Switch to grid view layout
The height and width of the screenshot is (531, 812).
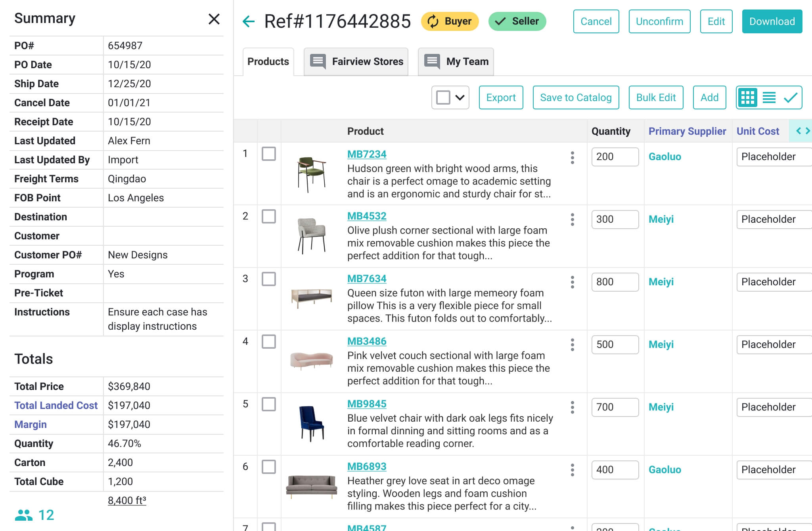pos(749,97)
